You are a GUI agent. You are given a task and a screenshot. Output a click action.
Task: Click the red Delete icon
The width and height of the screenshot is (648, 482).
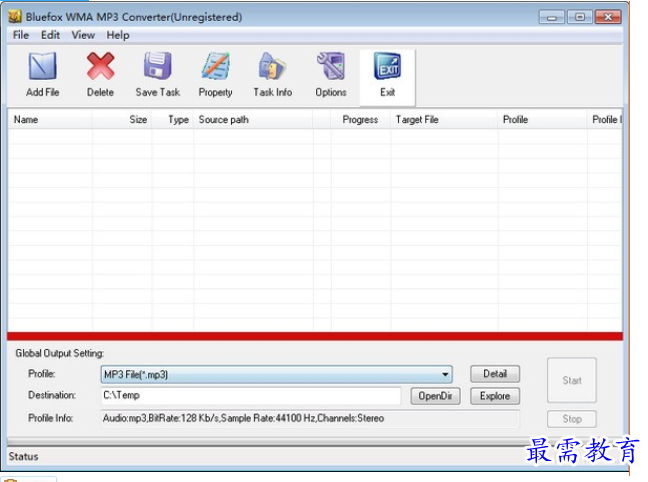(x=100, y=66)
